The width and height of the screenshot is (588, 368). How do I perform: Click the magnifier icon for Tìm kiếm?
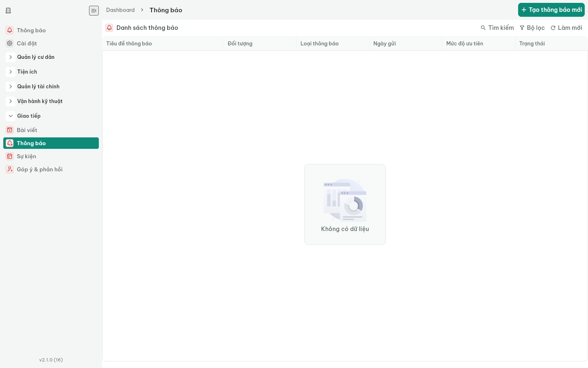tap(483, 28)
